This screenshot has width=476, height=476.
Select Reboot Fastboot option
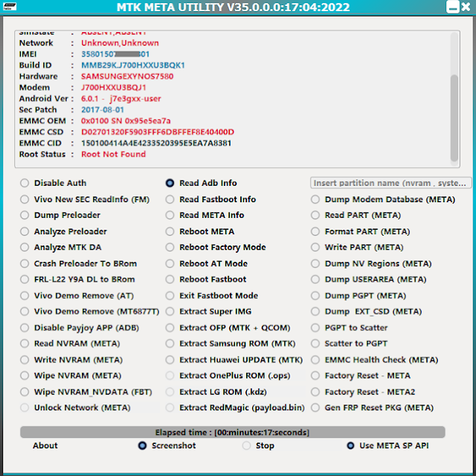click(170, 279)
